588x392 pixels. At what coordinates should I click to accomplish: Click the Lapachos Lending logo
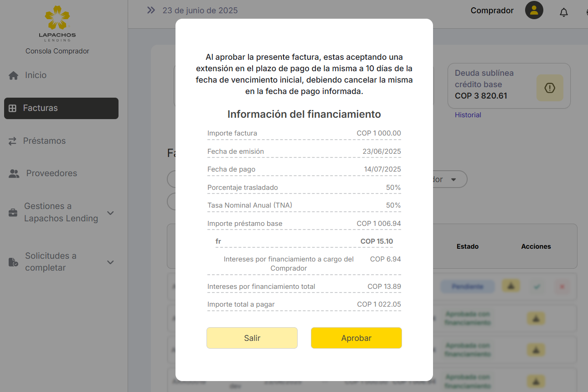(x=57, y=24)
